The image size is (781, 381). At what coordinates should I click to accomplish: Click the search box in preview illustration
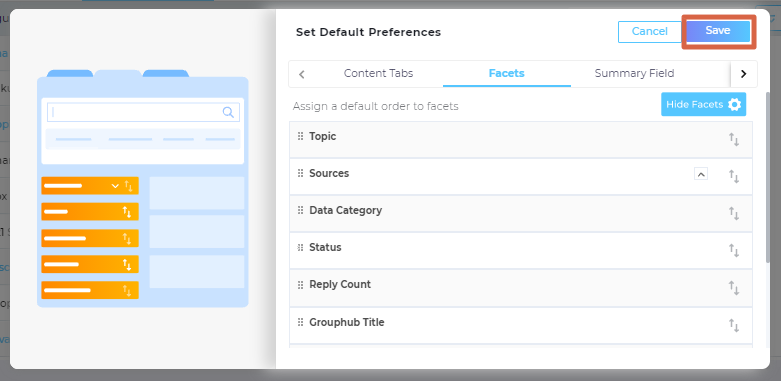pos(143,112)
